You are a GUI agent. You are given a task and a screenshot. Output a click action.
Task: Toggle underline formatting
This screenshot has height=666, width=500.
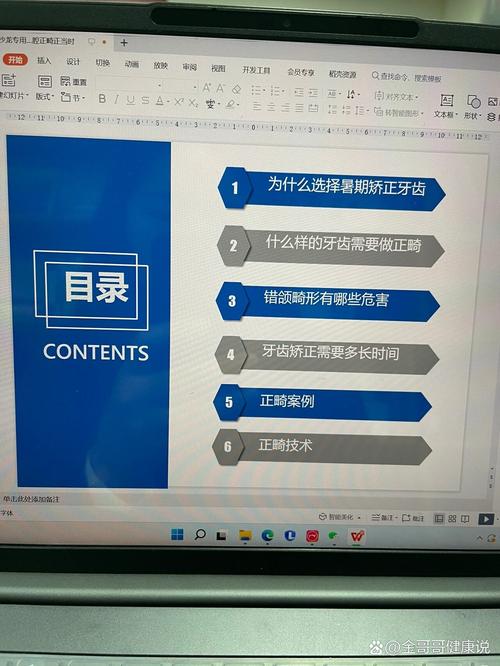point(130,100)
